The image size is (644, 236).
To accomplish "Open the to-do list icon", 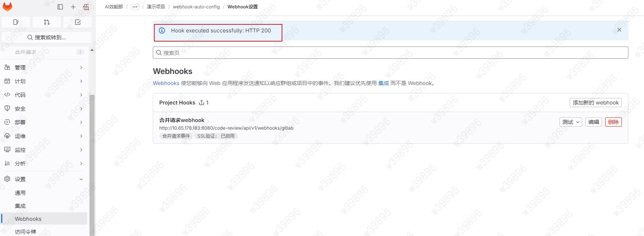I will (78, 22).
